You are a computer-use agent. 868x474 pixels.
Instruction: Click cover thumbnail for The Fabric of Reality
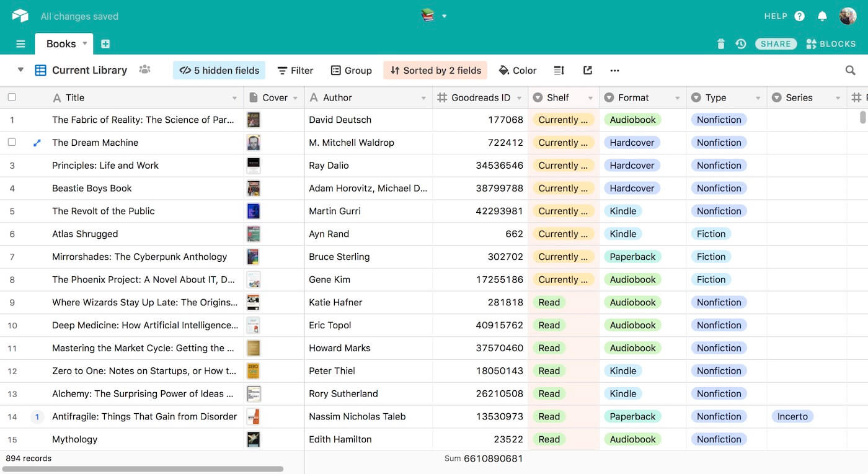point(253,120)
